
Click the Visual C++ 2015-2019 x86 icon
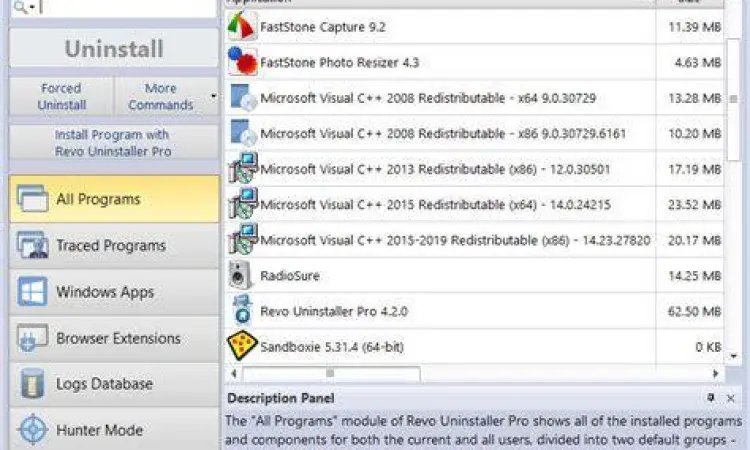(x=243, y=239)
